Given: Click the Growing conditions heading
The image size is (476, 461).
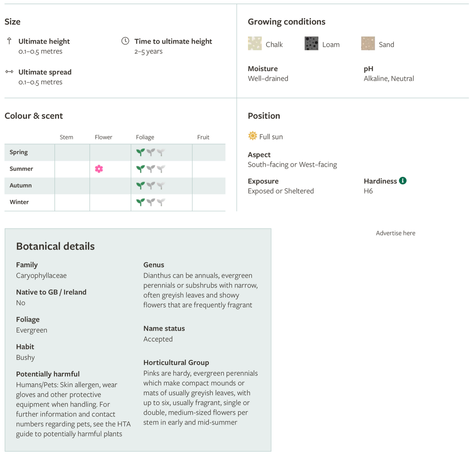Looking at the screenshot, I should pos(287,22).
